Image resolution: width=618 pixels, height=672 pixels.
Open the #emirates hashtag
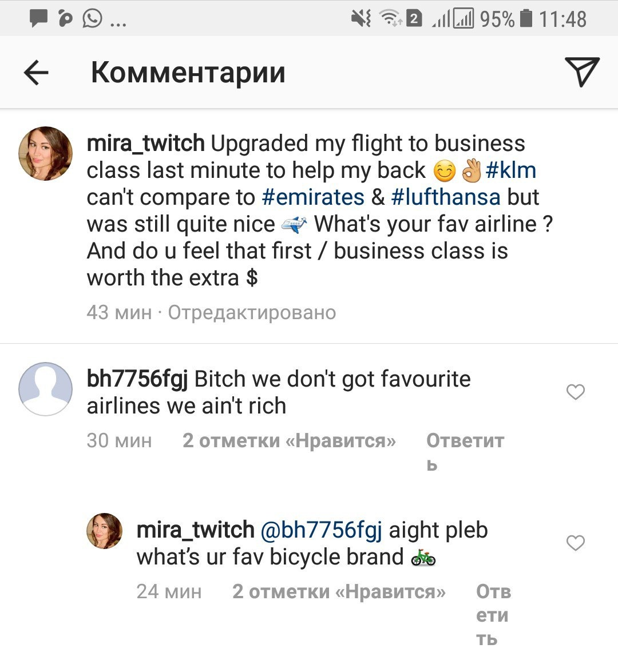[312, 197]
